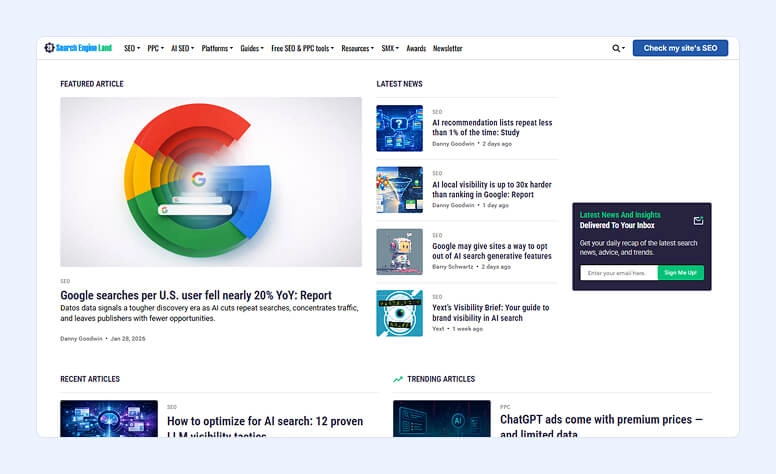The width and height of the screenshot is (776, 474).
Task: Click author Barry Schwartz
Action: 452,267
